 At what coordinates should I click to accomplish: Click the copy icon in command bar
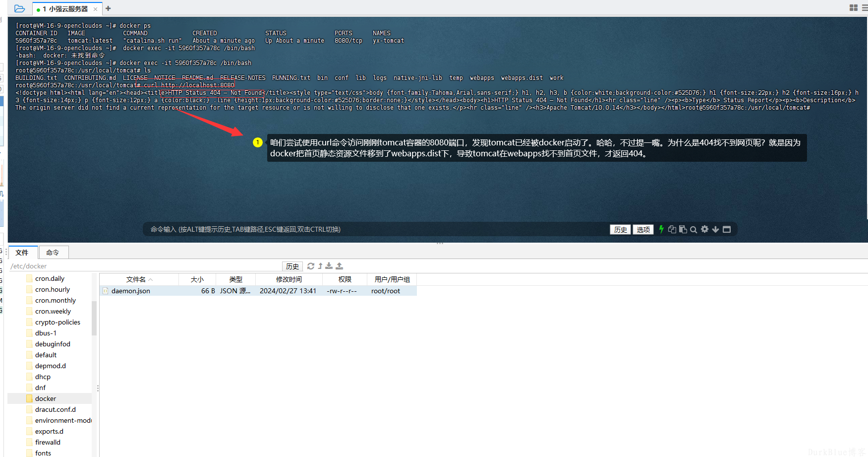pos(672,229)
